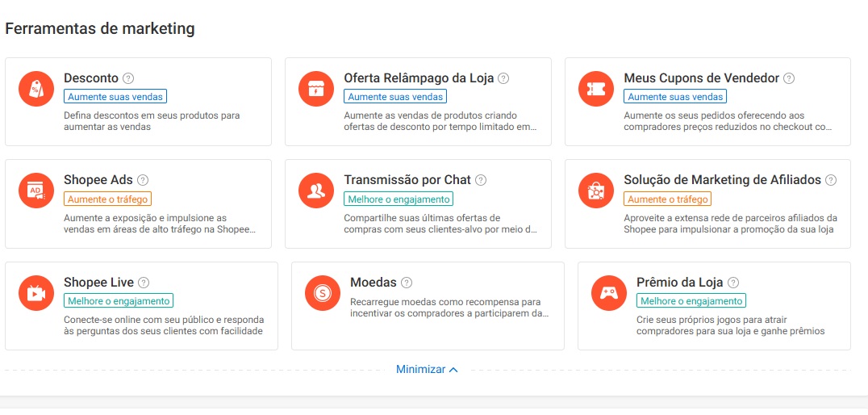Open the Transmissão por Chat title

click(x=407, y=180)
